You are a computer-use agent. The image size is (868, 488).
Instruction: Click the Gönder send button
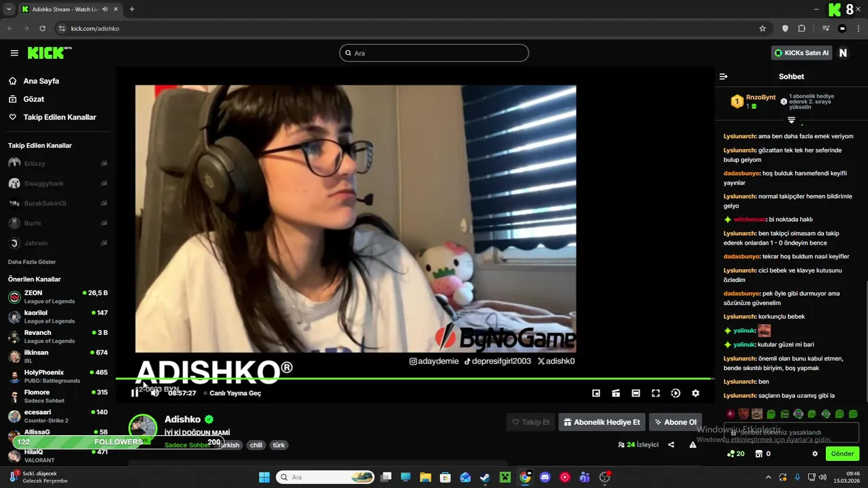(x=842, y=453)
